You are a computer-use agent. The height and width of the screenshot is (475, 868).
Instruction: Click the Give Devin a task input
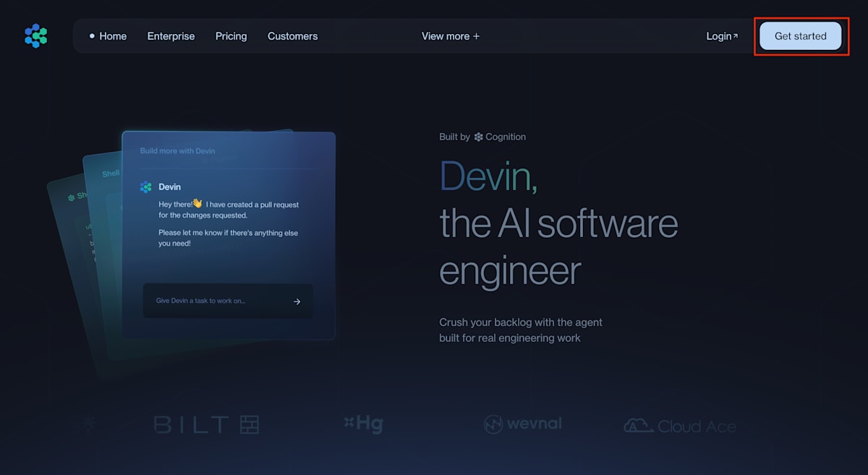pos(228,301)
